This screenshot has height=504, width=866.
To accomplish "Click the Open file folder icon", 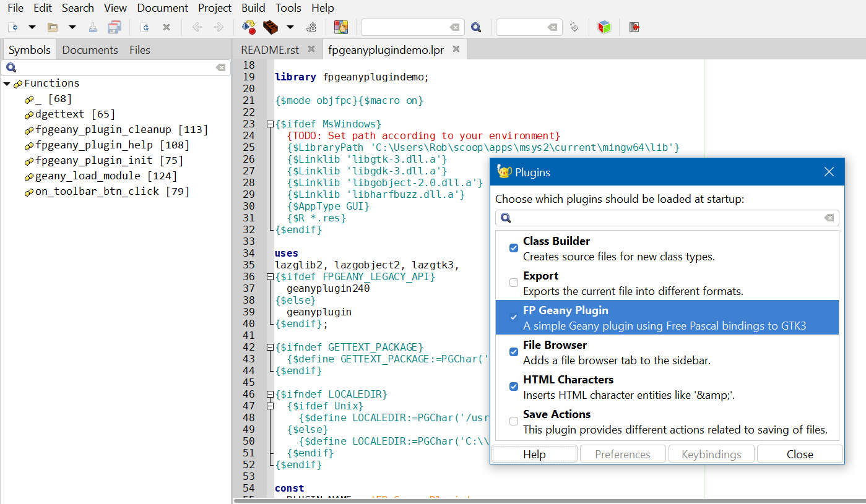I will click(x=53, y=27).
